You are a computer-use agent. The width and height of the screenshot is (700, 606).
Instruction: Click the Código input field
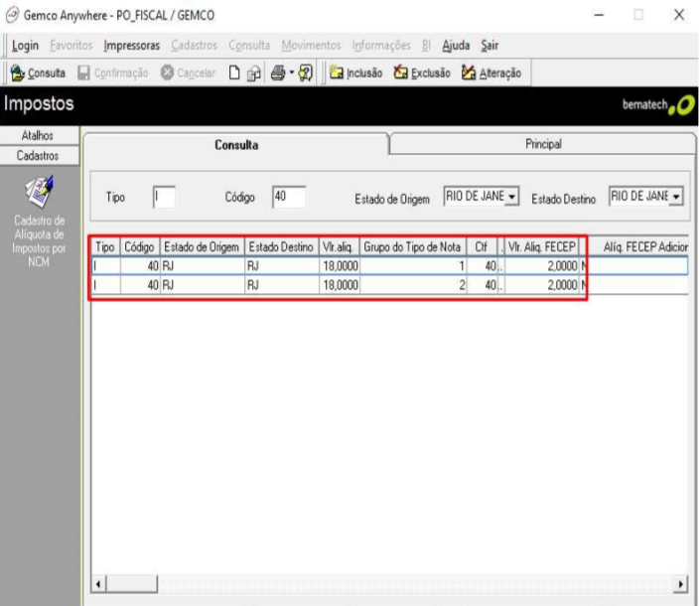[x=289, y=197]
